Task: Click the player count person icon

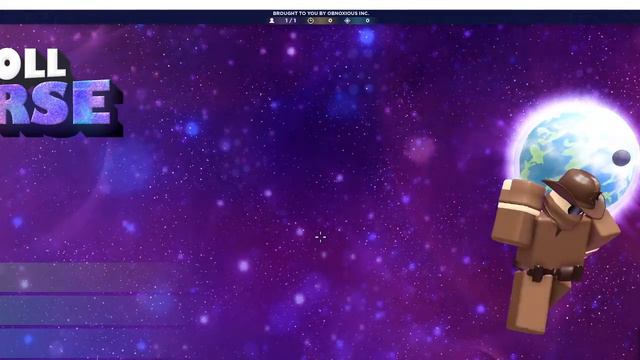Action: (272, 20)
